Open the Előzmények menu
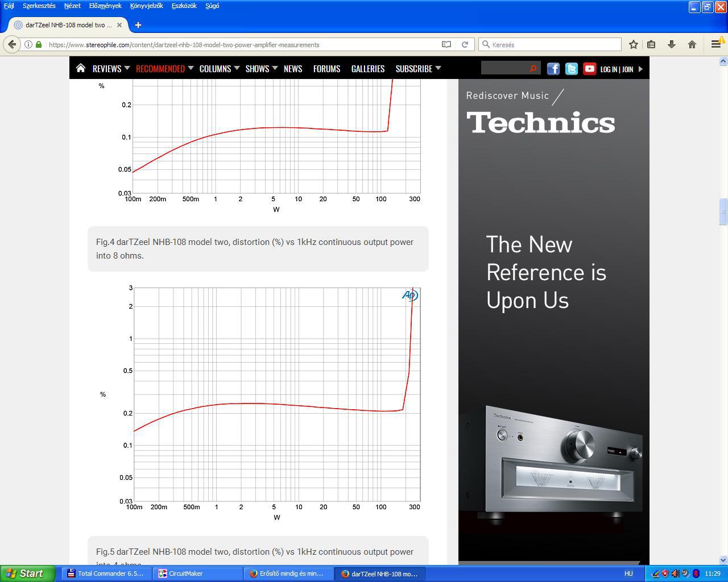The width and height of the screenshot is (728, 582). coord(105,6)
